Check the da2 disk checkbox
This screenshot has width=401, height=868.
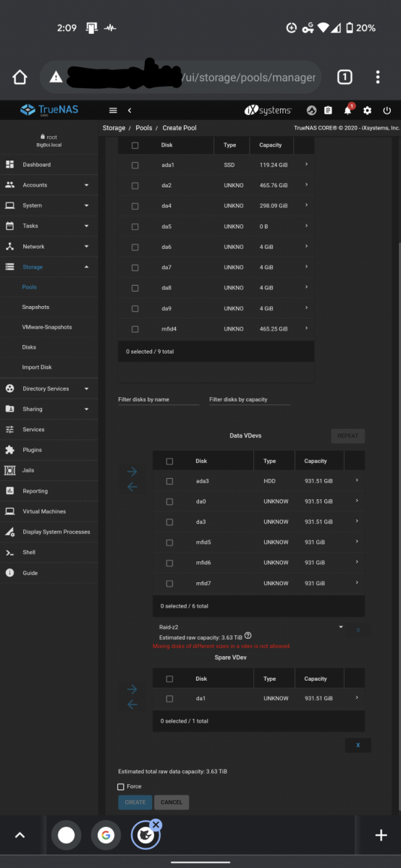tap(135, 185)
